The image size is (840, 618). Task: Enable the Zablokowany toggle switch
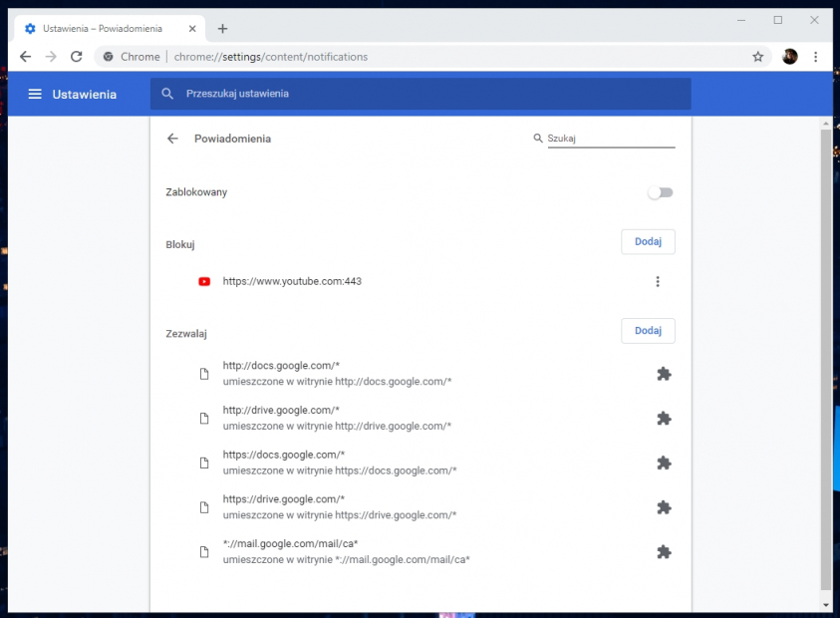click(x=660, y=191)
